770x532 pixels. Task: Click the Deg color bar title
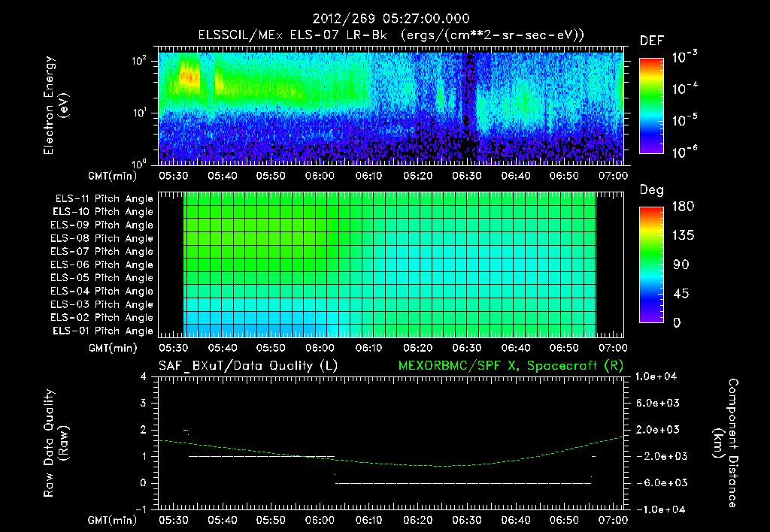pos(652,190)
